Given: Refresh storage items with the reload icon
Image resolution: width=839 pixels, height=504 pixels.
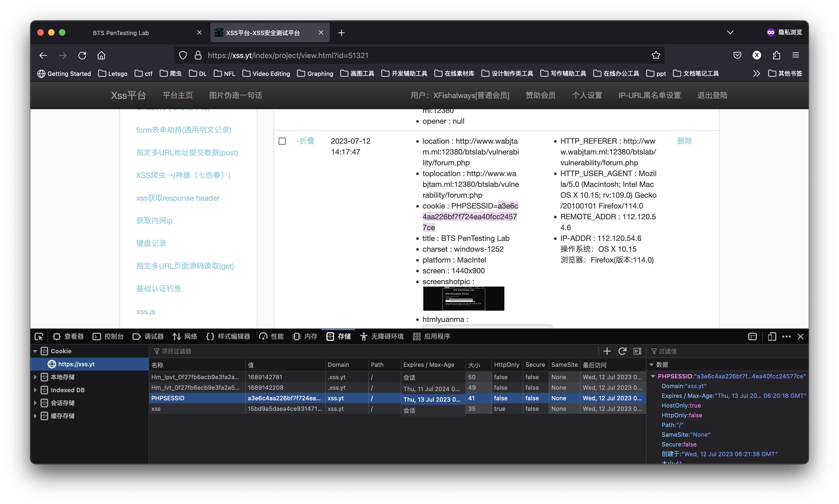Looking at the screenshot, I should [622, 351].
